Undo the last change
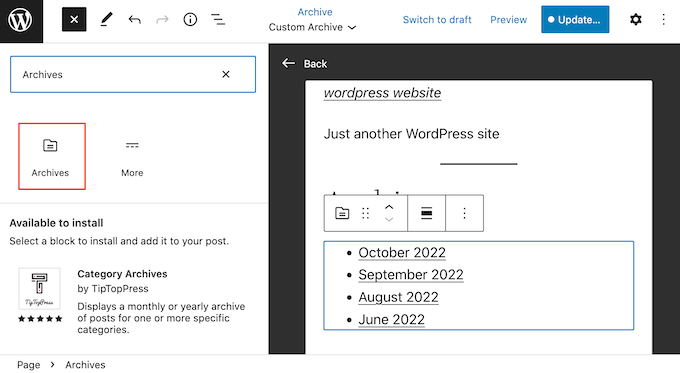Viewport: 680px width, 373px height. click(134, 20)
